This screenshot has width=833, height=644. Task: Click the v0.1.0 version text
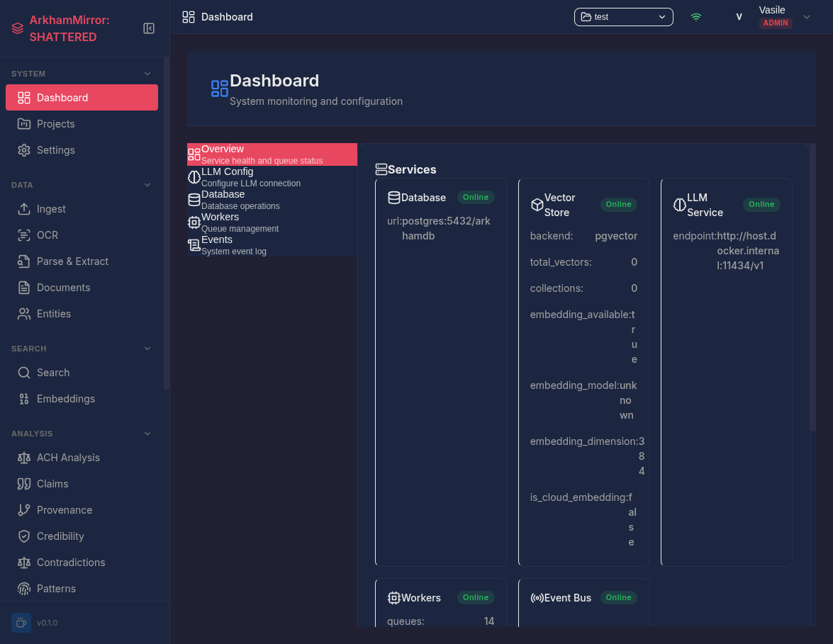point(47,623)
